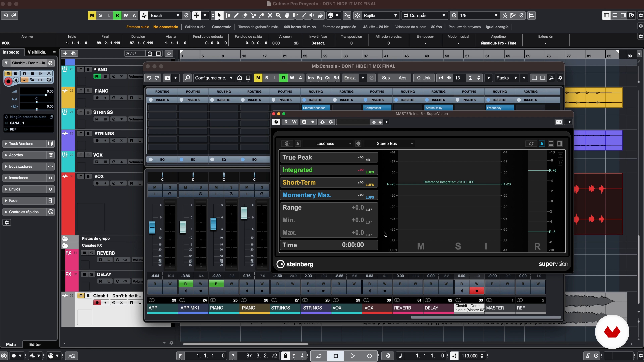Open SuperVision module settings gear
The image size is (644, 362).
click(358, 144)
